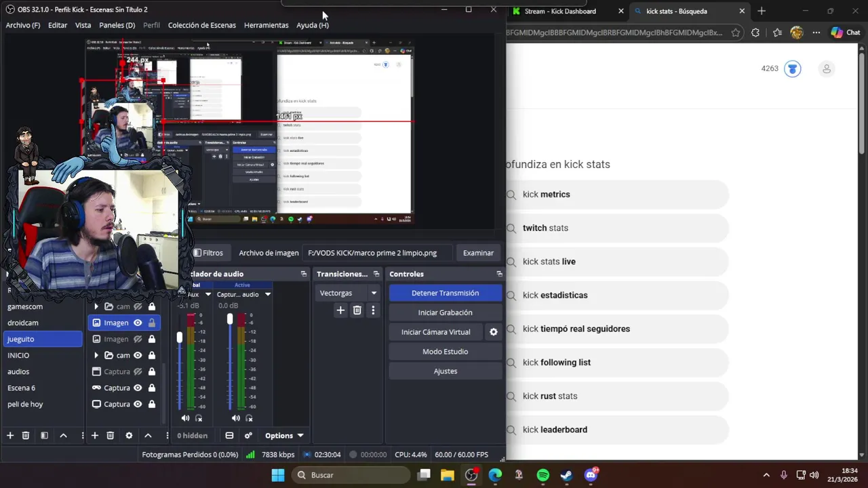This screenshot has width=868, height=488.
Task: Open Edge browser extensions icon
Action: (755, 33)
